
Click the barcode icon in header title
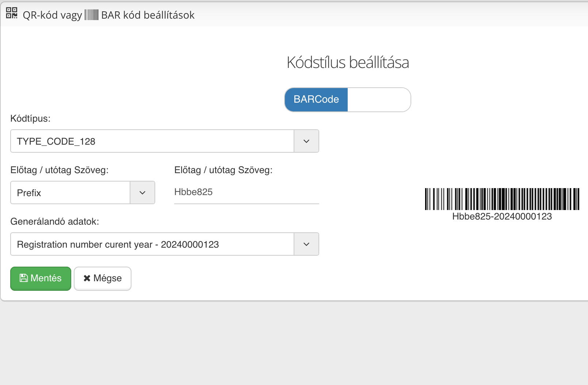click(91, 15)
